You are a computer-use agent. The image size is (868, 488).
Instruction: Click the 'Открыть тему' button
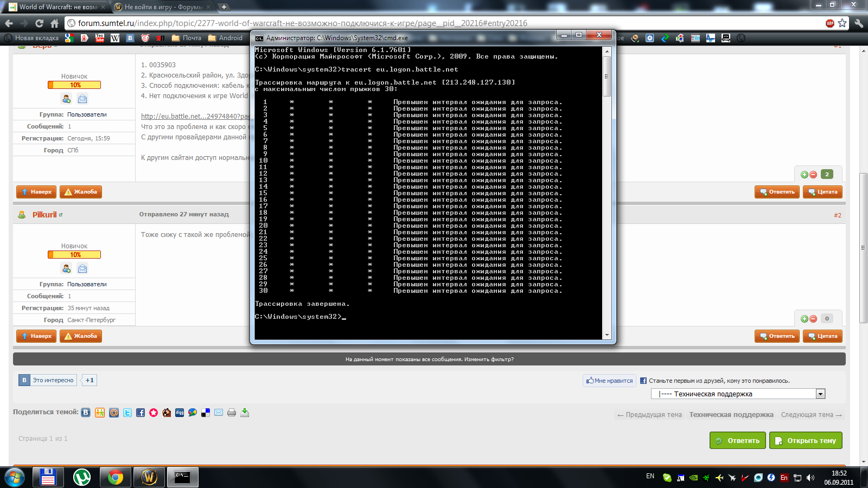point(806,440)
